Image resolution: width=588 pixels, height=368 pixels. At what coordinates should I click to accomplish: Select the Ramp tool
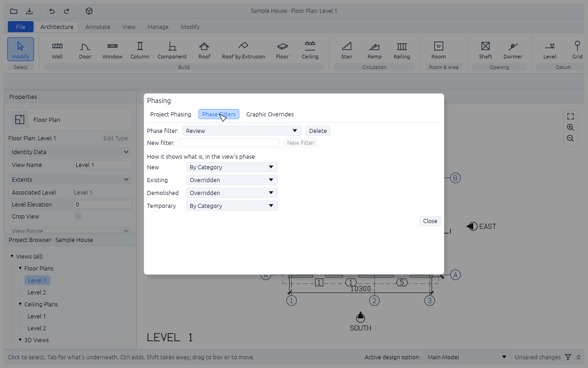click(374, 50)
